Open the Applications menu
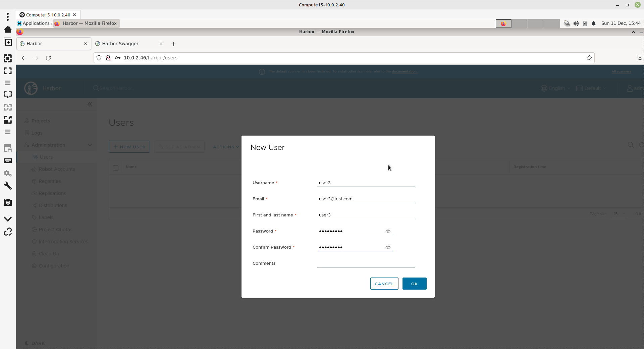 point(34,23)
